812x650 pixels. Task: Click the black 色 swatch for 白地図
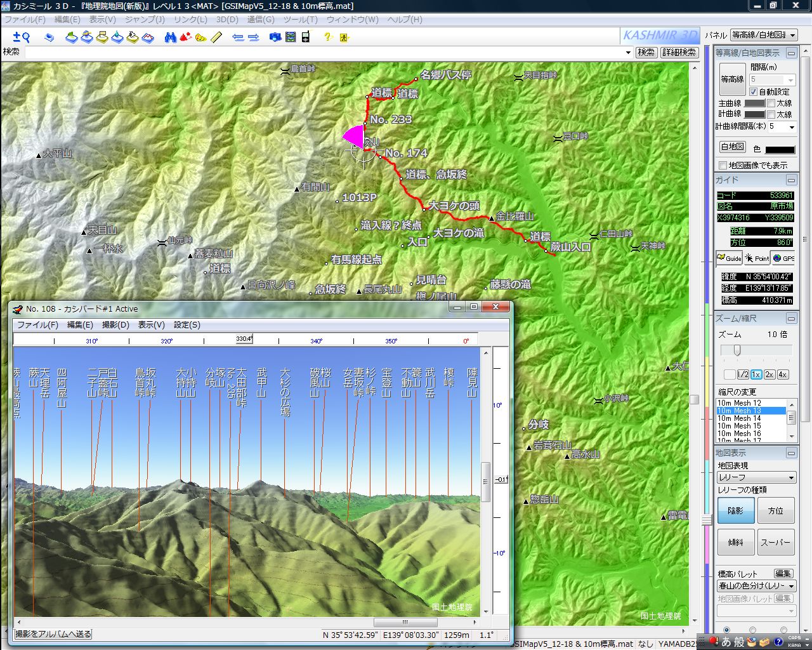pyautogui.click(x=780, y=150)
